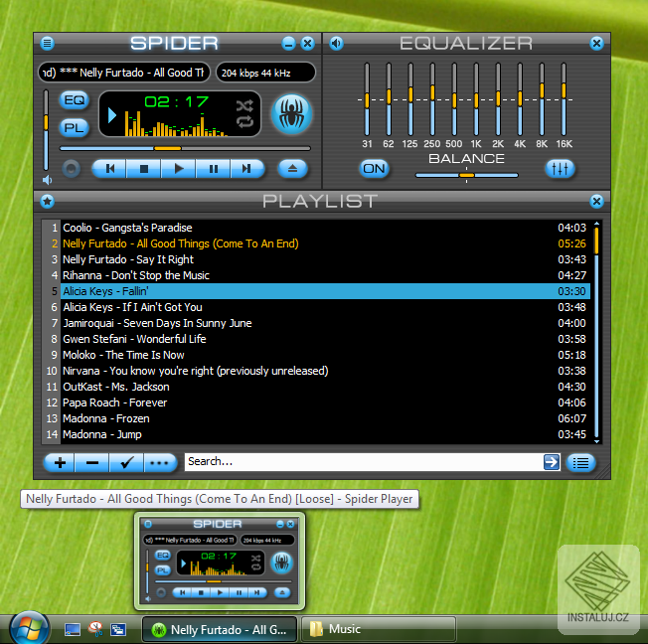Click the record button in the player
This screenshot has width=648, height=644.
click(71, 169)
